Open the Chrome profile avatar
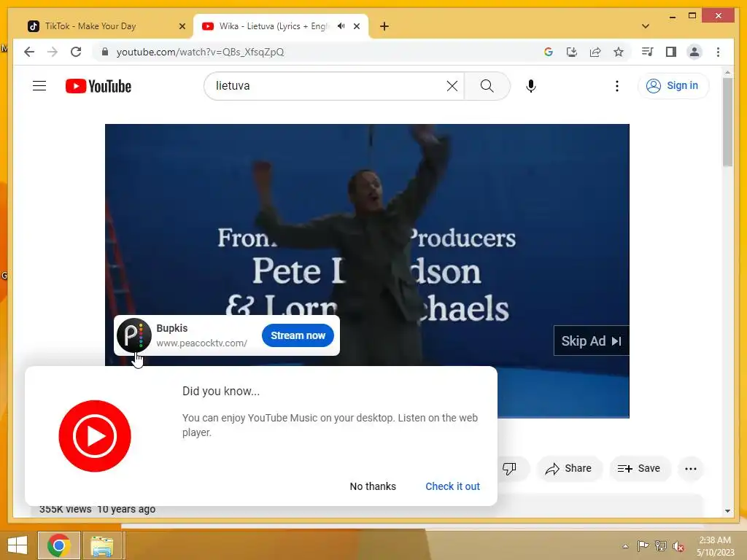This screenshot has width=747, height=560. tap(694, 52)
